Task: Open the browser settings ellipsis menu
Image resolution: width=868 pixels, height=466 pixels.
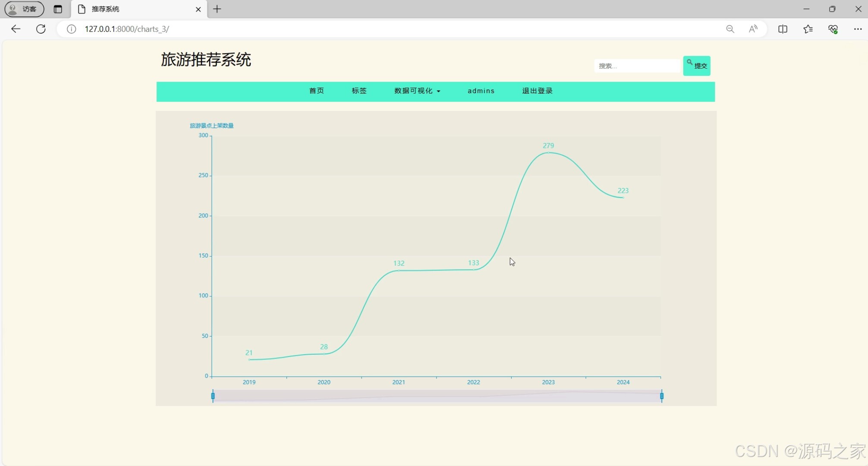Action: tap(858, 29)
